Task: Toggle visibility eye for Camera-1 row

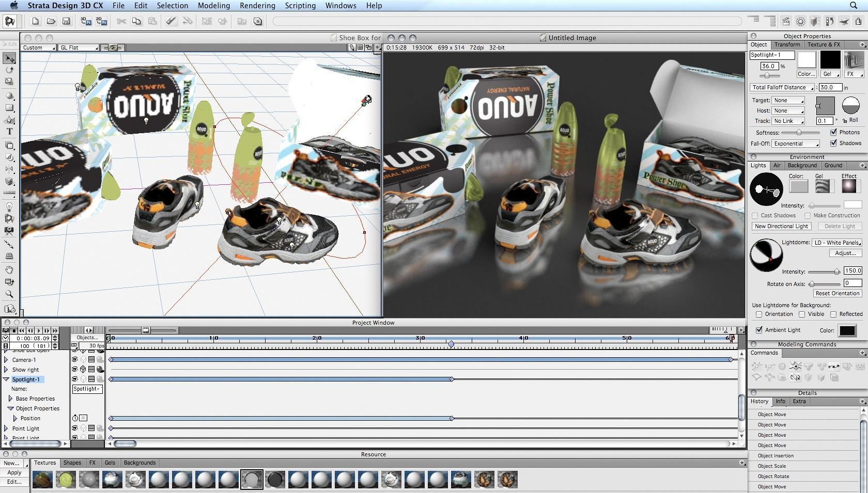Action: [x=75, y=359]
